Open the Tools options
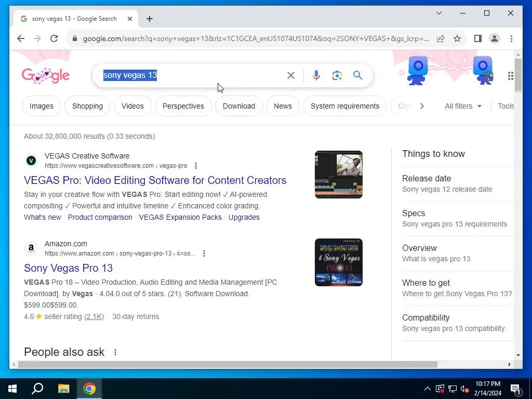This screenshot has height=399, width=532. pos(506,106)
